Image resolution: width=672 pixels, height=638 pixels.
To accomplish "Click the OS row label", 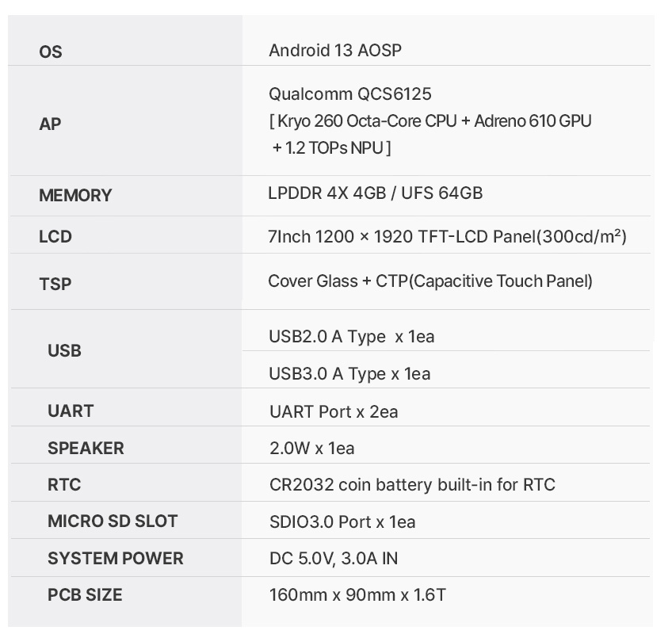I will tap(51, 52).
